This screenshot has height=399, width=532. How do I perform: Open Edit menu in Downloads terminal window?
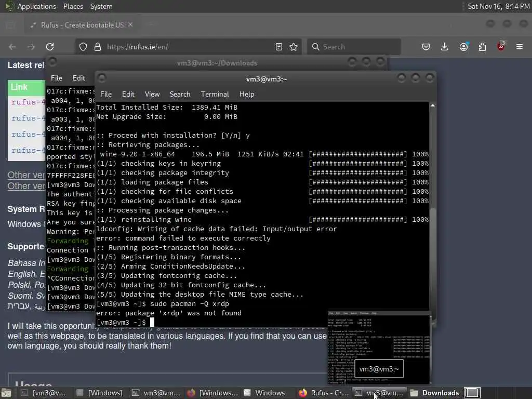pyautogui.click(x=79, y=78)
